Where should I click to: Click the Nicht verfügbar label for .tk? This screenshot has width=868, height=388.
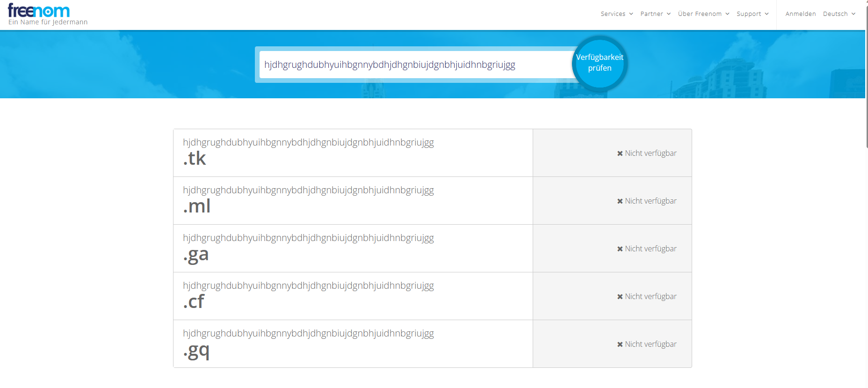[651, 154]
